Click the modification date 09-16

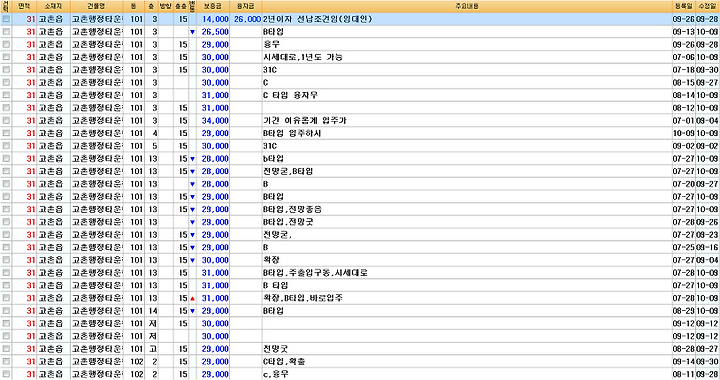pos(708,247)
